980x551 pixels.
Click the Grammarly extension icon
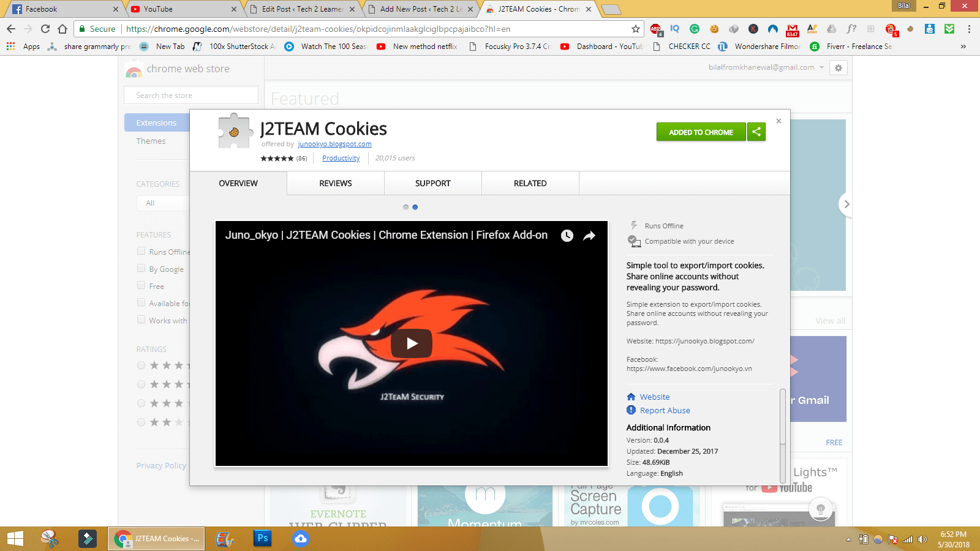tap(694, 29)
